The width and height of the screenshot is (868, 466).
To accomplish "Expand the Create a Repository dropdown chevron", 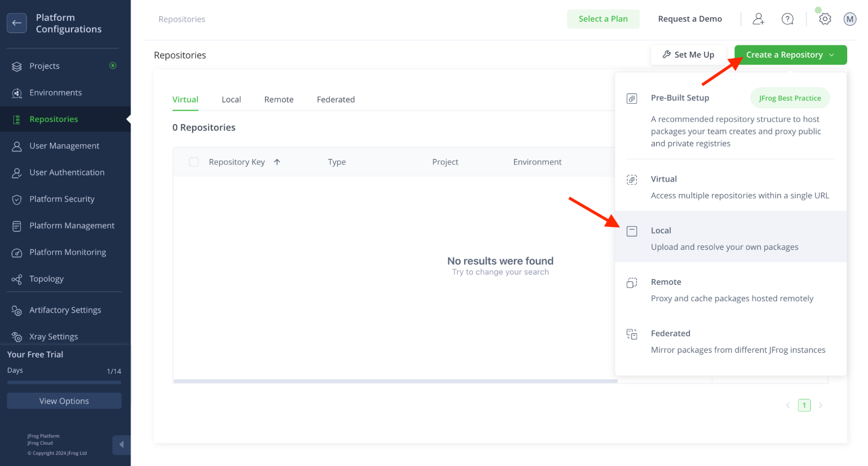I will tap(832, 55).
